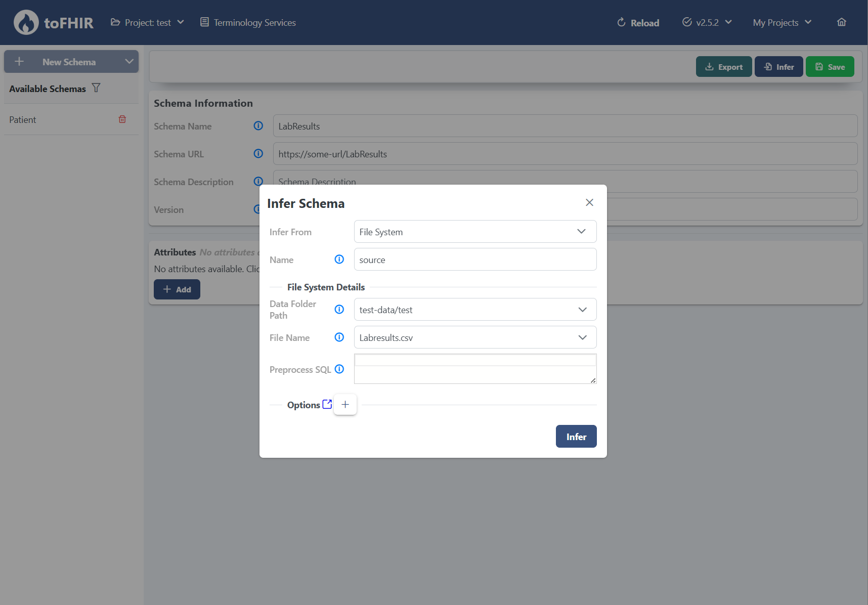868x605 pixels.
Task: Click the Infer button in the dialog
Action: pyautogui.click(x=576, y=436)
